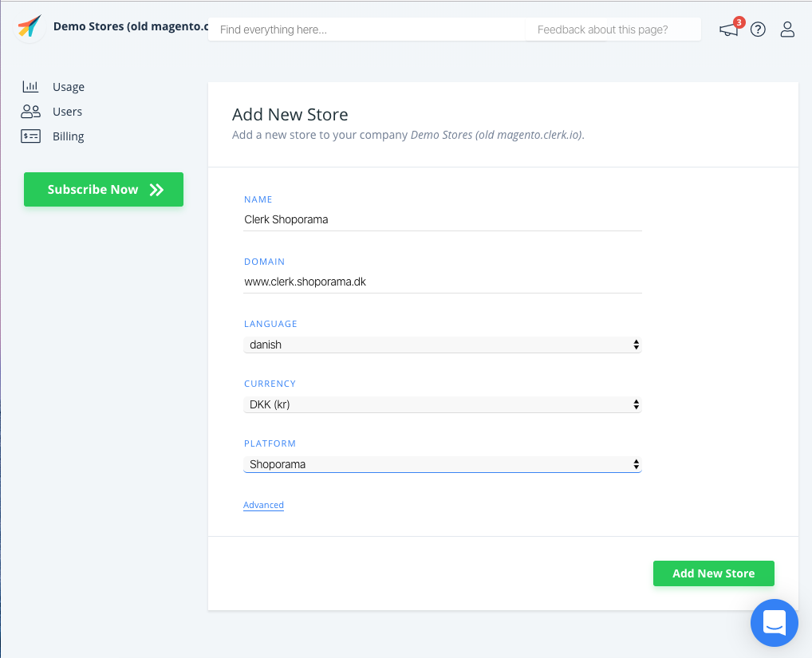The width and height of the screenshot is (812, 658).
Task: Open the help question mark icon
Action: coord(758,30)
